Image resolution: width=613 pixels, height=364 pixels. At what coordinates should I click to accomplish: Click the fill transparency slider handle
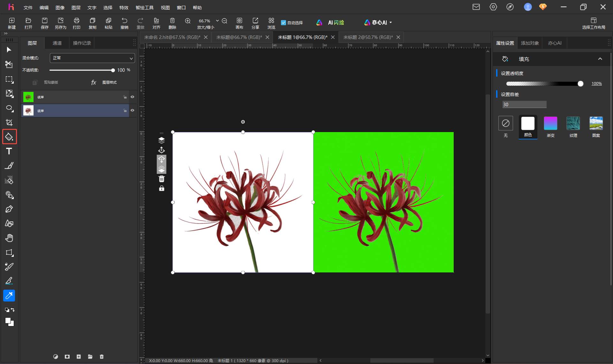(580, 84)
